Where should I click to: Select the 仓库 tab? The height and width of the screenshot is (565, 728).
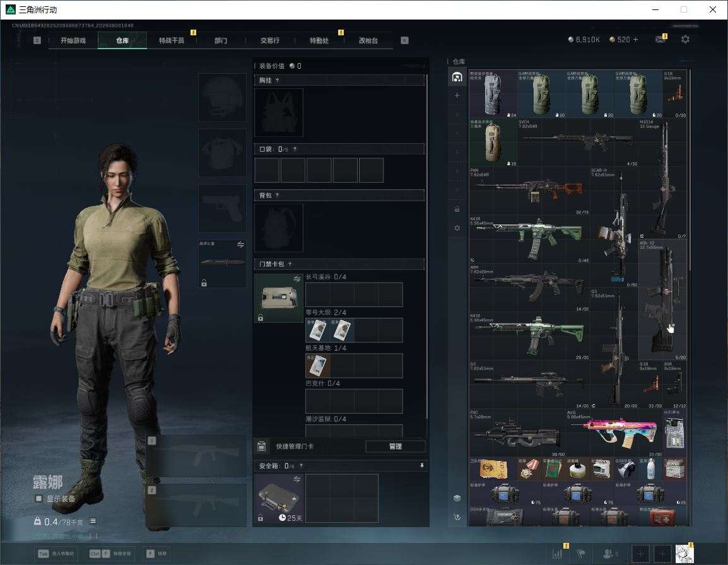(x=122, y=40)
